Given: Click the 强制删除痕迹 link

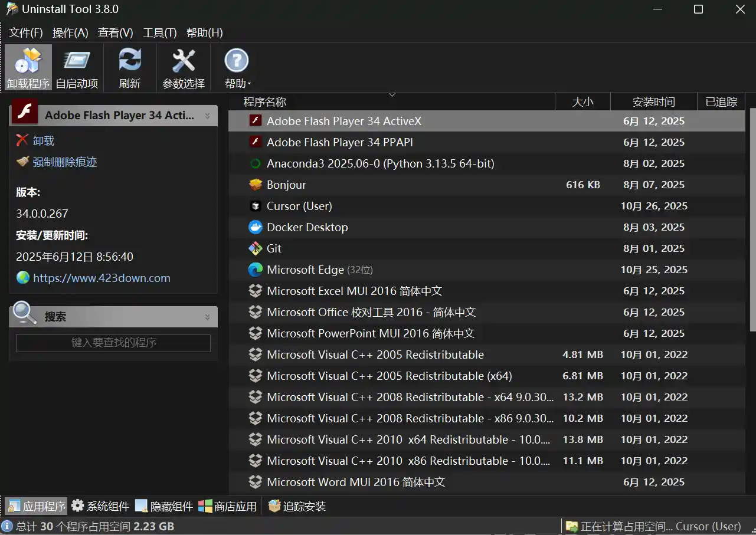Looking at the screenshot, I should pos(64,162).
